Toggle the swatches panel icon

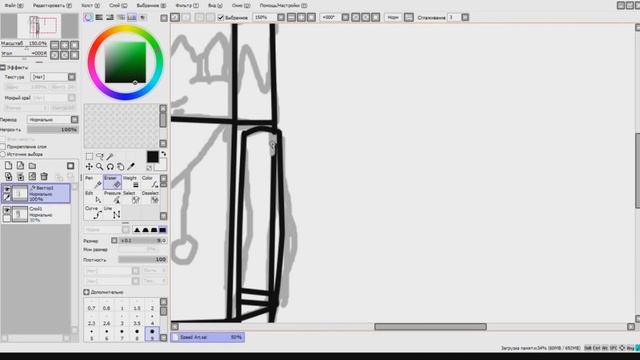(x=131, y=18)
